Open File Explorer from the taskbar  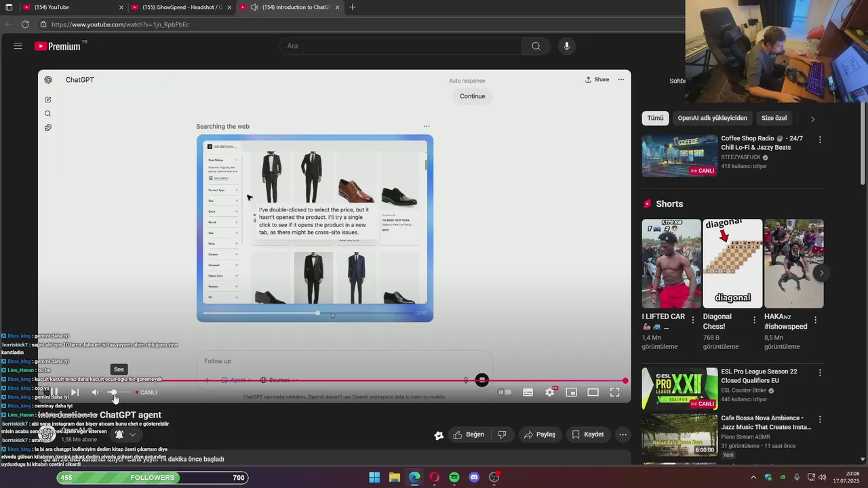395,478
